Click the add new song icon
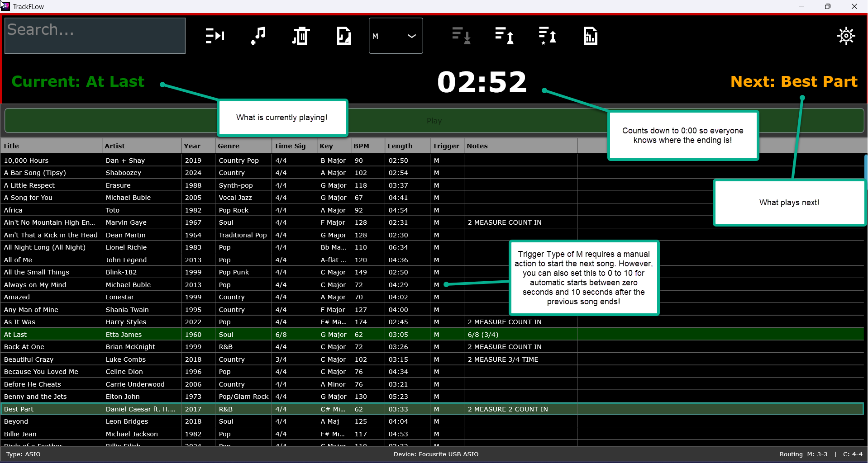 click(x=258, y=36)
